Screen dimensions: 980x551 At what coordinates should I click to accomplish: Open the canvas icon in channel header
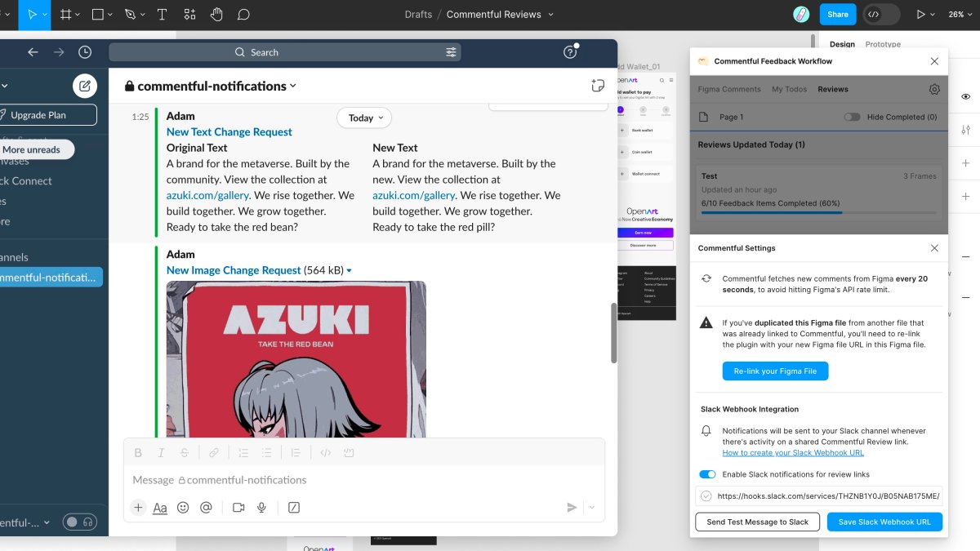click(x=597, y=86)
